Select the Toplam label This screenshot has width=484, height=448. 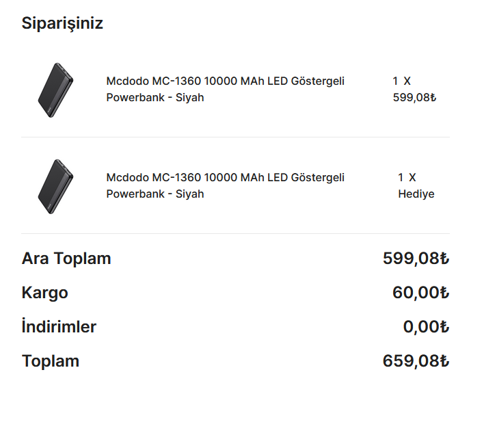pos(51,362)
